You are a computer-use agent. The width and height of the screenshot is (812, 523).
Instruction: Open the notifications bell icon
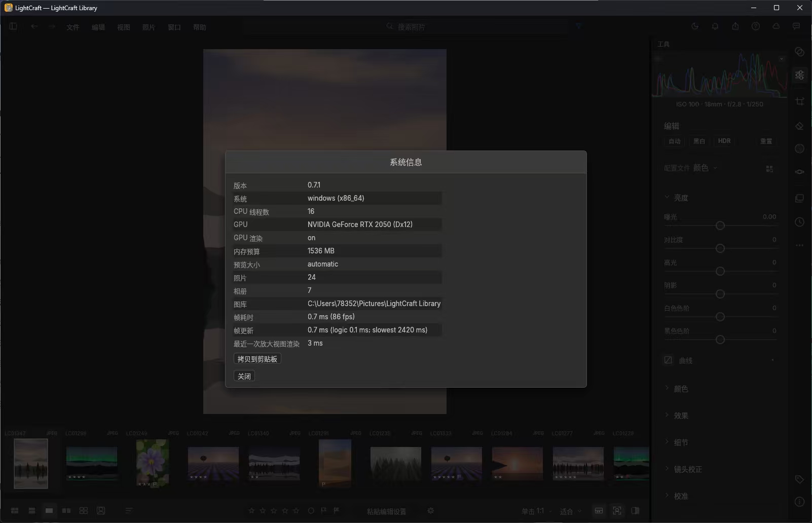coord(715,26)
